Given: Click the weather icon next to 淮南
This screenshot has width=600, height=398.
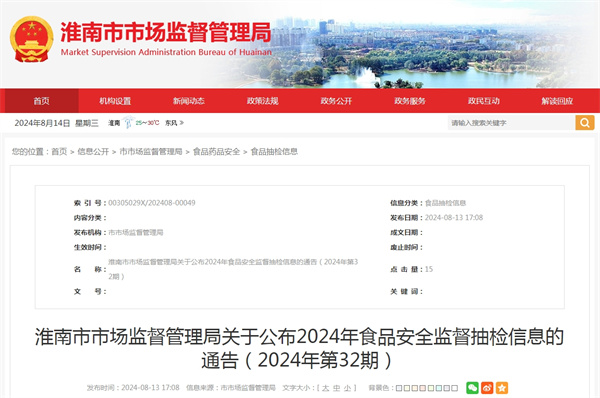Looking at the screenshot, I should [128, 122].
